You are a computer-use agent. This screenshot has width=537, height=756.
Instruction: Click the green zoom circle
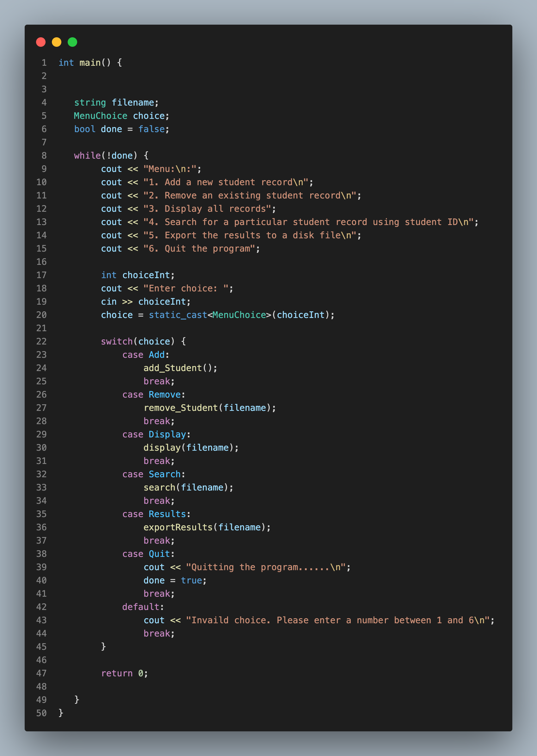pos(72,42)
